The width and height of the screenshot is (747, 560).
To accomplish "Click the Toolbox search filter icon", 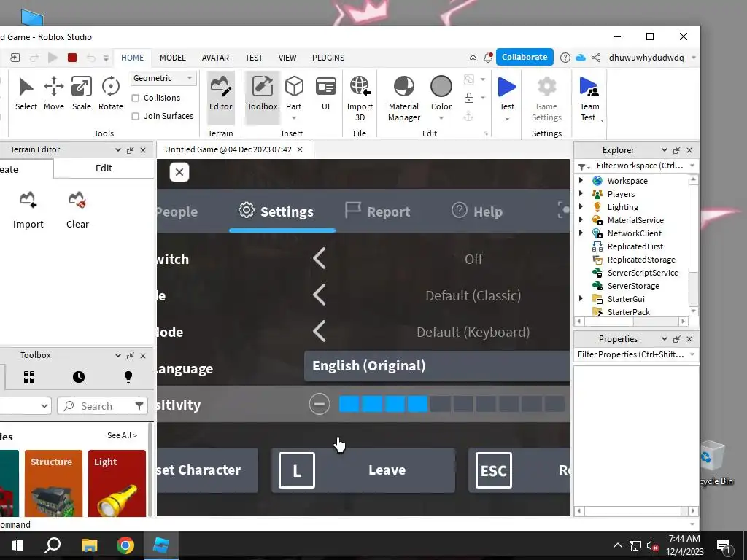I will tap(139, 405).
